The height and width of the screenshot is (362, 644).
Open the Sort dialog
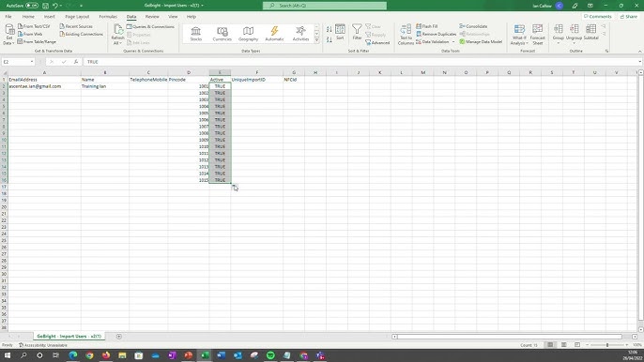(x=340, y=32)
